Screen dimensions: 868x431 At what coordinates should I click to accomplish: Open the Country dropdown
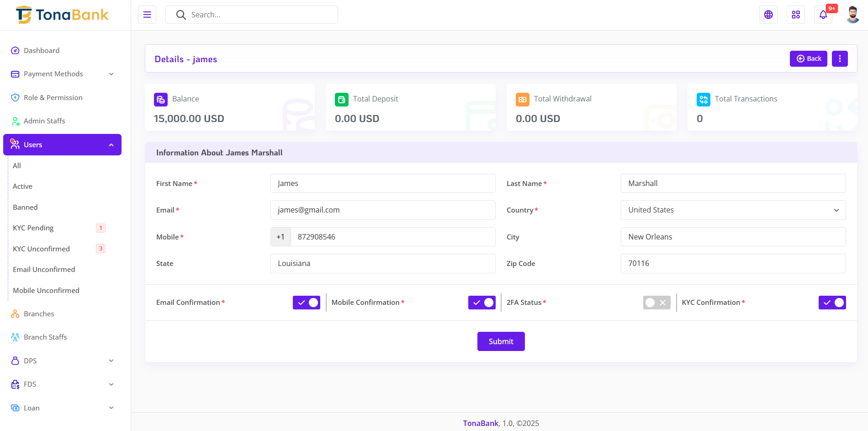click(733, 210)
